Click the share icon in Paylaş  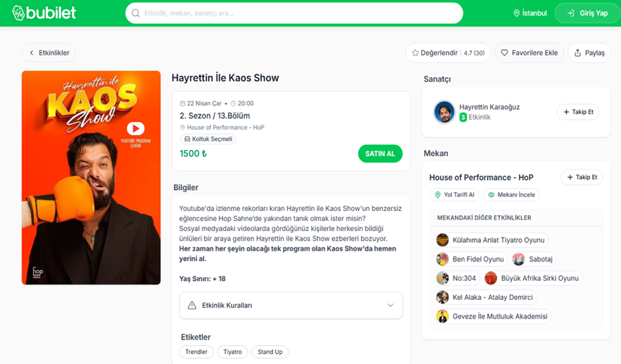578,53
